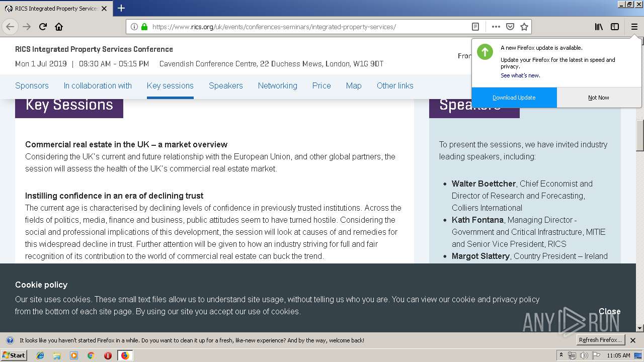Viewport: 644px width, 362px height.
Task: Select the RICS Integrated Property Services tab
Action: 56,9
